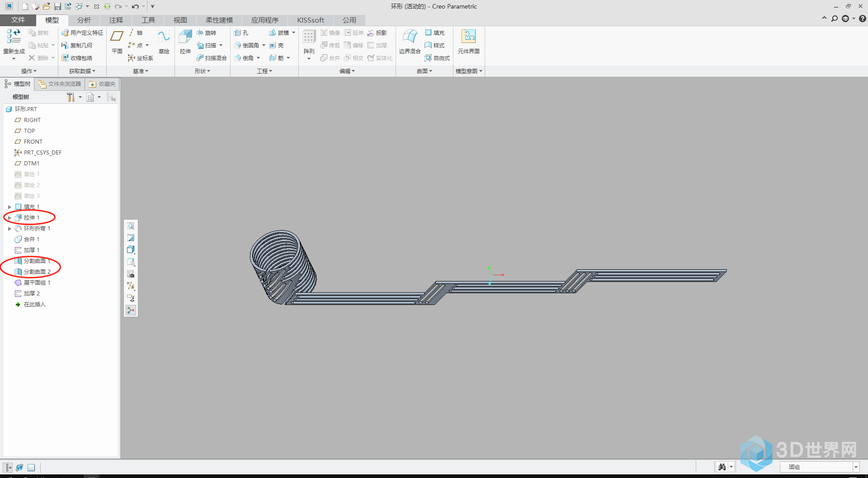This screenshot has width=868, height=478.
Task: Open the 文件 menu
Action: pos(18,20)
